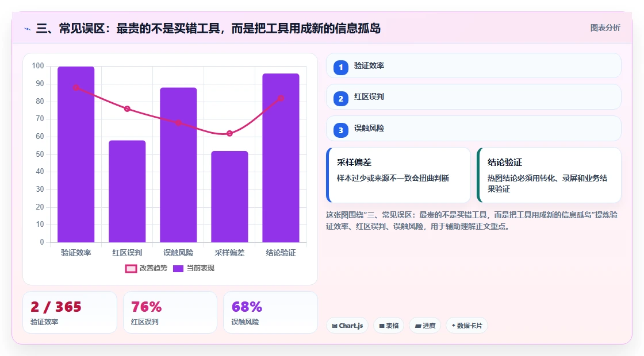The height and width of the screenshot is (356, 644).
Task: Select the 红区误判 list row
Action: pyautogui.click(x=474, y=97)
